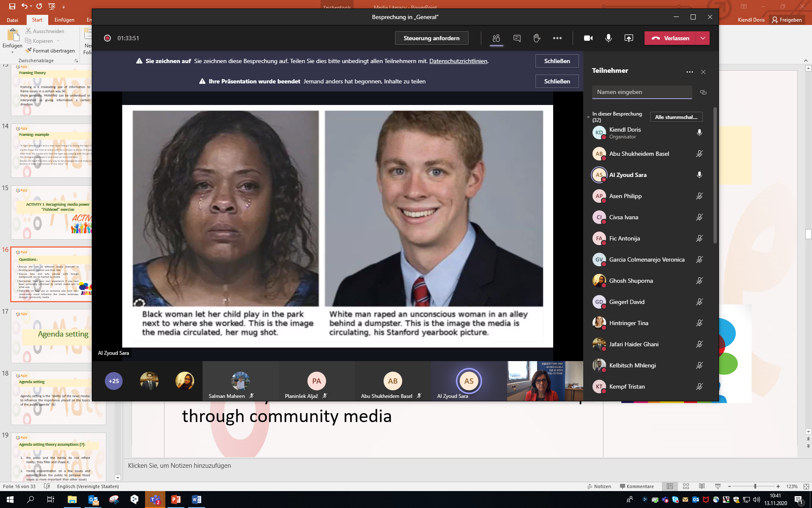Dismiss the presentation ended banner Schließen

click(x=557, y=81)
